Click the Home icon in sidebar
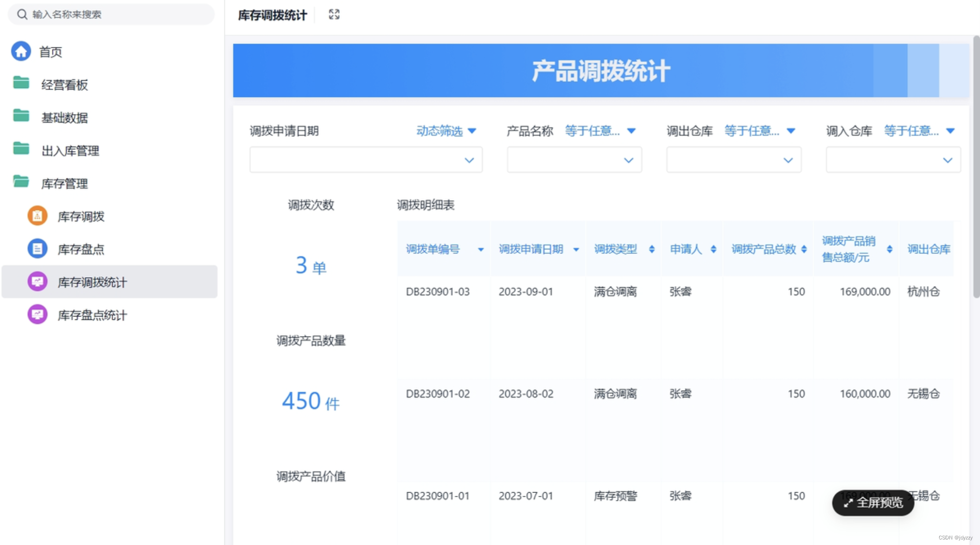Viewport: 980px width, 545px height. pyautogui.click(x=21, y=51)
